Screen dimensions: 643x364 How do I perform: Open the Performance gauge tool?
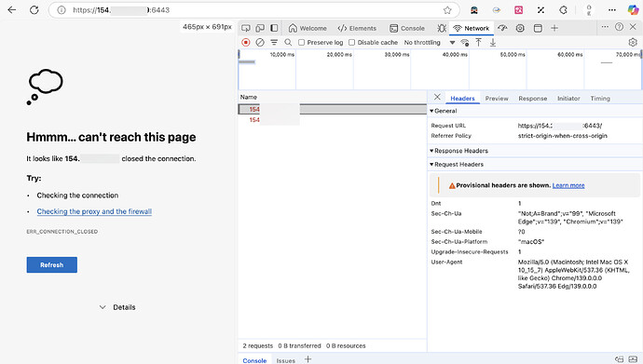coord(502,28)
